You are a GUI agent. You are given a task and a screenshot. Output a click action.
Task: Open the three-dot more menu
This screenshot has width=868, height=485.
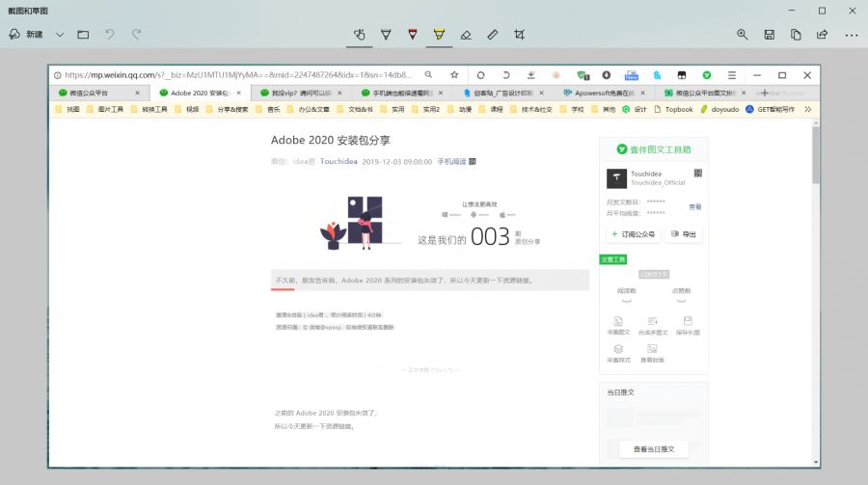pos(852,35)
